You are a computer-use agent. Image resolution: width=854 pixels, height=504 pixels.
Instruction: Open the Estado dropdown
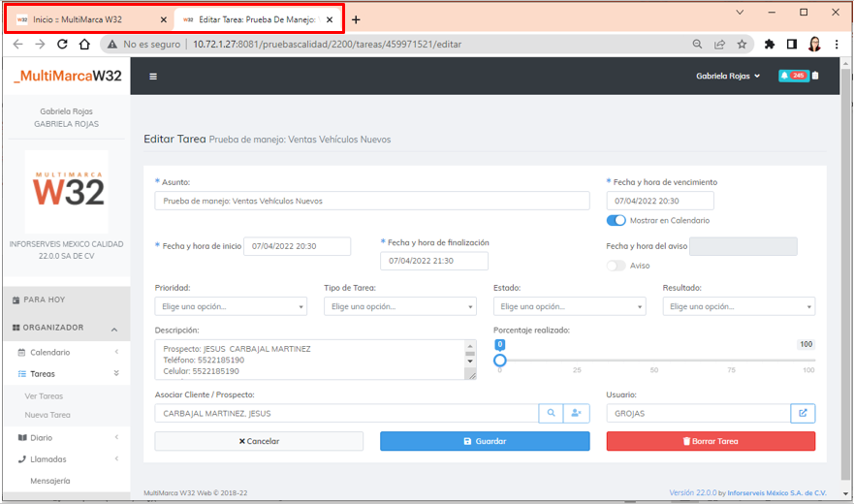coord(570,306)
